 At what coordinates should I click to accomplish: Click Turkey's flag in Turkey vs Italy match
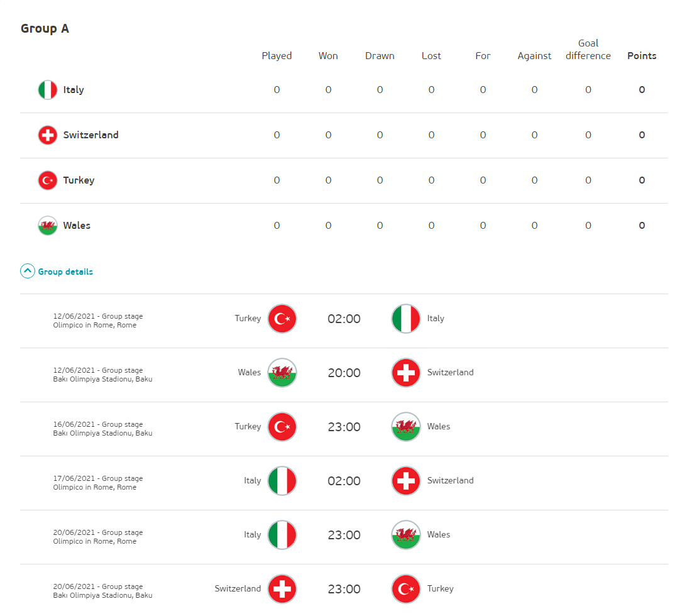point(282,319)
